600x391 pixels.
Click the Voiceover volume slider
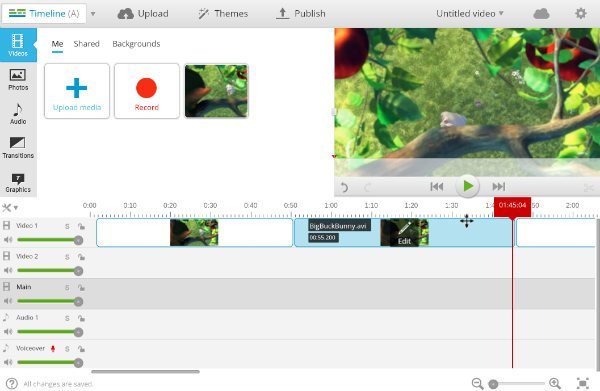[x=50, y=363]
